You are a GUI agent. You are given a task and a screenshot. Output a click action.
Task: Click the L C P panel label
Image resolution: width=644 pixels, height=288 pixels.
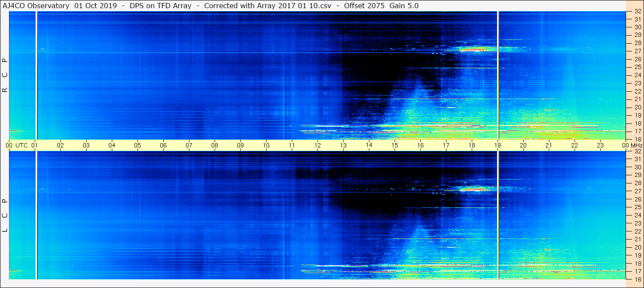[5, 215]
